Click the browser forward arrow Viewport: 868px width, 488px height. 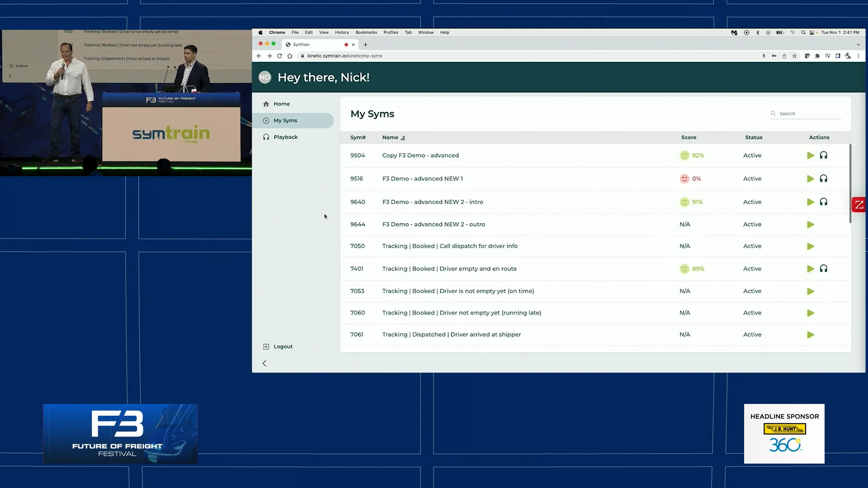click(269, 56)
